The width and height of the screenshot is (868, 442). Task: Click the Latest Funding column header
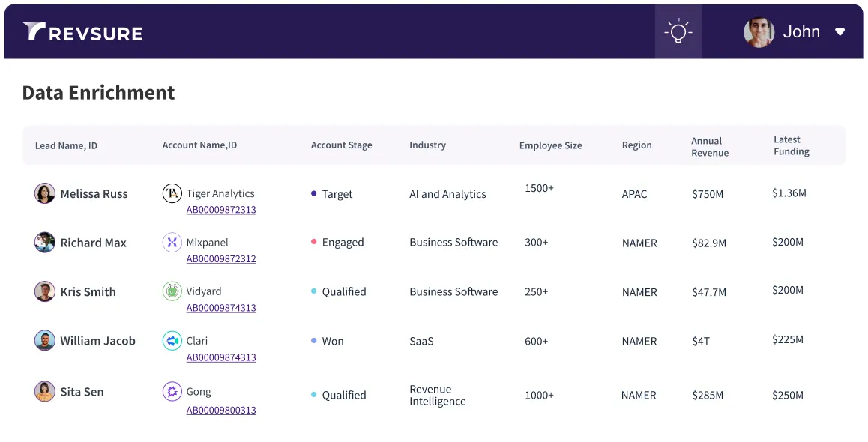tap(791, 145)
